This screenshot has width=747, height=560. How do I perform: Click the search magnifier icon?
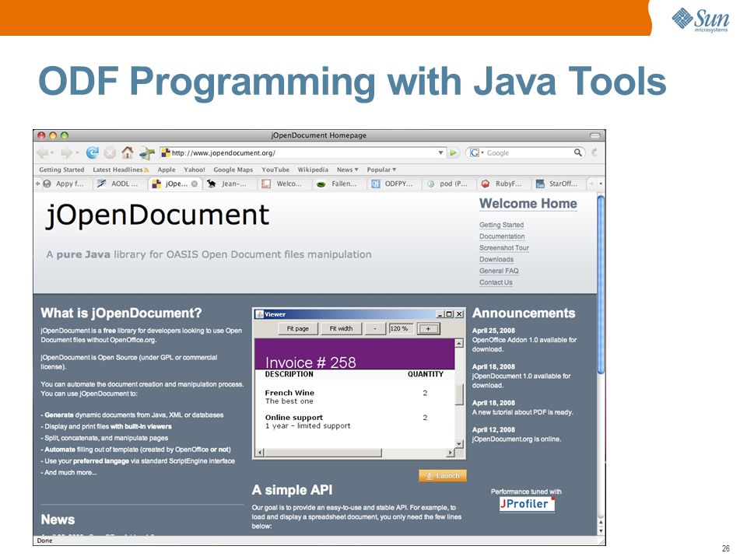point(577,152)
